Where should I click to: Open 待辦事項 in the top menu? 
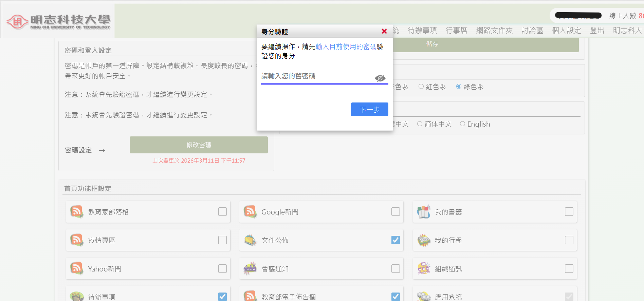422,30
